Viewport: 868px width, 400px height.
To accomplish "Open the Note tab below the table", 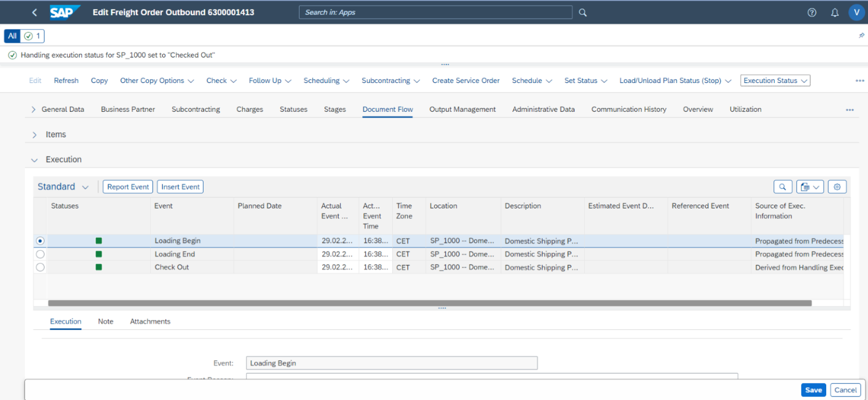I will point(105,321).
